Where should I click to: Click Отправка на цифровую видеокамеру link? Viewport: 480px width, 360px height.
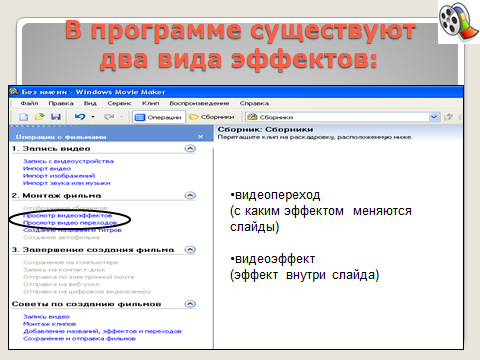tap(87, 292)
